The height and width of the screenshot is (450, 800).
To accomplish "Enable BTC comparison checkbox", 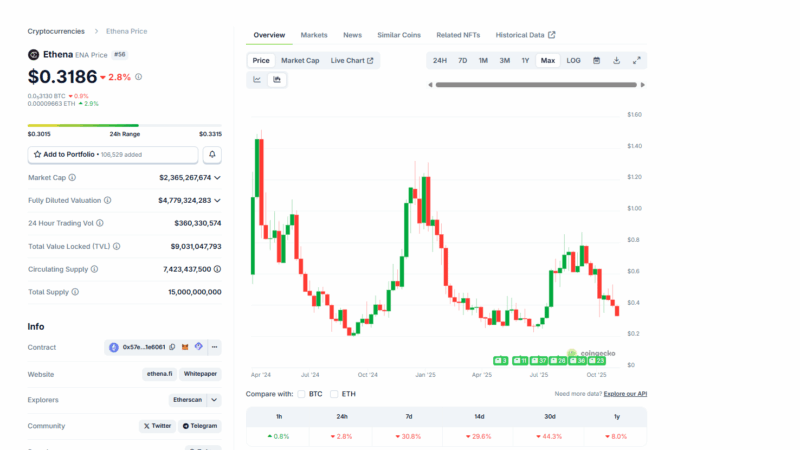I will (x=302, y=394).
